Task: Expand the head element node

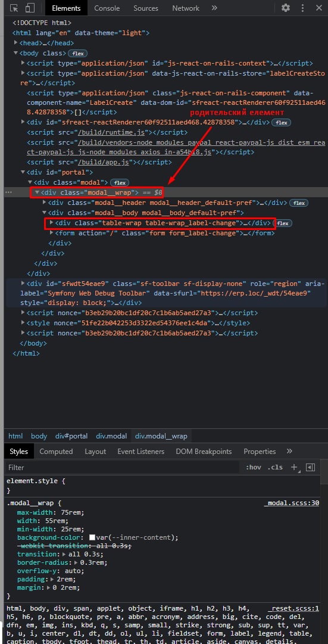Action: click(x=15, y=43)
